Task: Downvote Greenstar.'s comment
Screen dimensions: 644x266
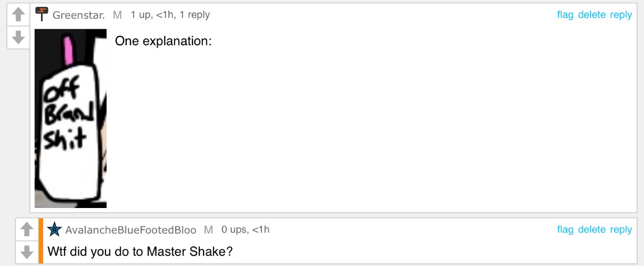Action: [18, 37]
